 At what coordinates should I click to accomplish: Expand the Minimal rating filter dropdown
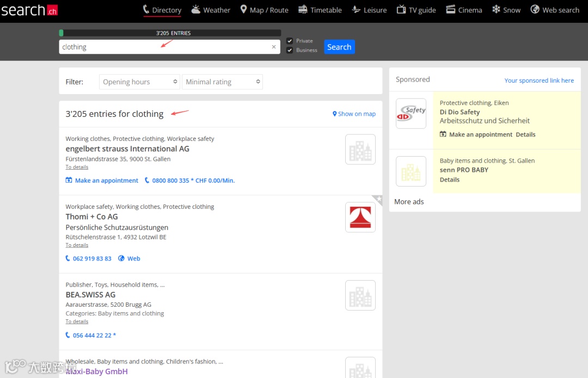point(222,82)
